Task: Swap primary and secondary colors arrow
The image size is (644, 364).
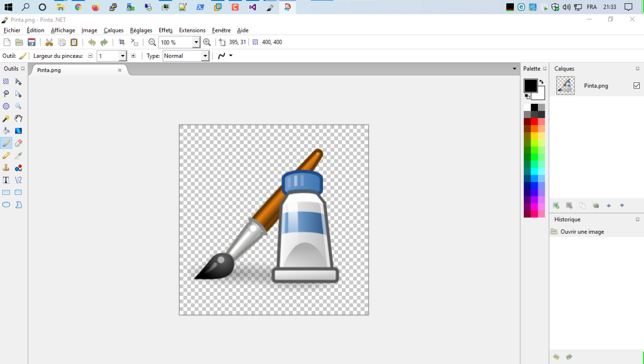Action: tap(542, 82)
